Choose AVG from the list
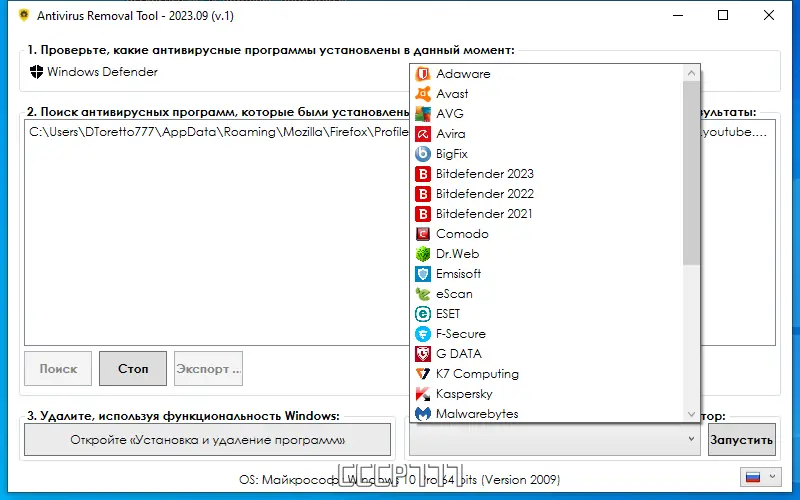This screenshot has width=800, height=500. 547,114
